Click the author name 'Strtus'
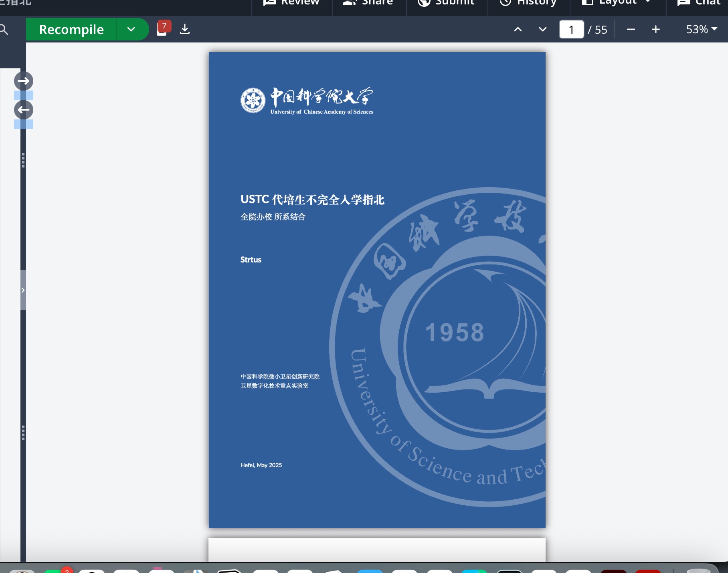Viewport: 728px width, 573px height. point(251,260)
